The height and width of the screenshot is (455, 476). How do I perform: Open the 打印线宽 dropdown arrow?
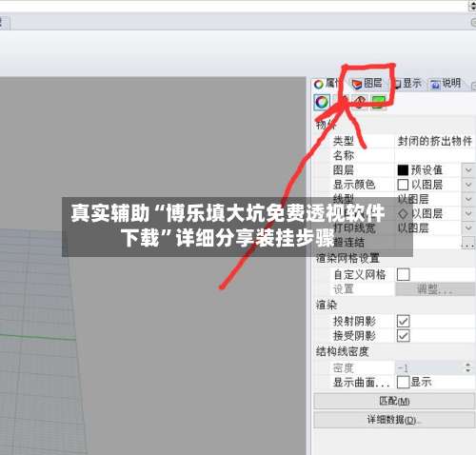(x=467, y=227)
